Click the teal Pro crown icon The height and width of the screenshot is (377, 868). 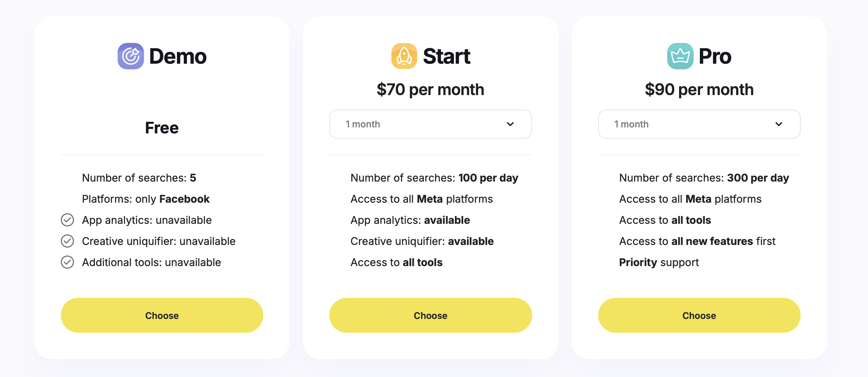point(680,56)
